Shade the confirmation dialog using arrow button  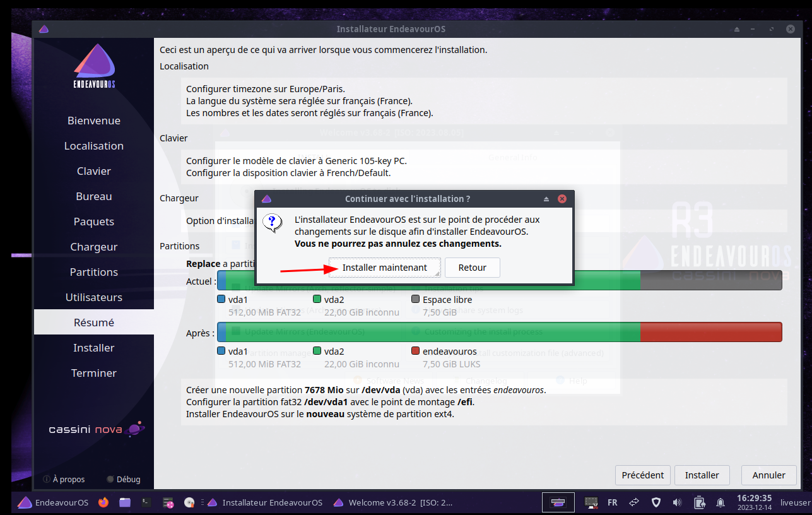pyautogui.click(x=546, y=199)
